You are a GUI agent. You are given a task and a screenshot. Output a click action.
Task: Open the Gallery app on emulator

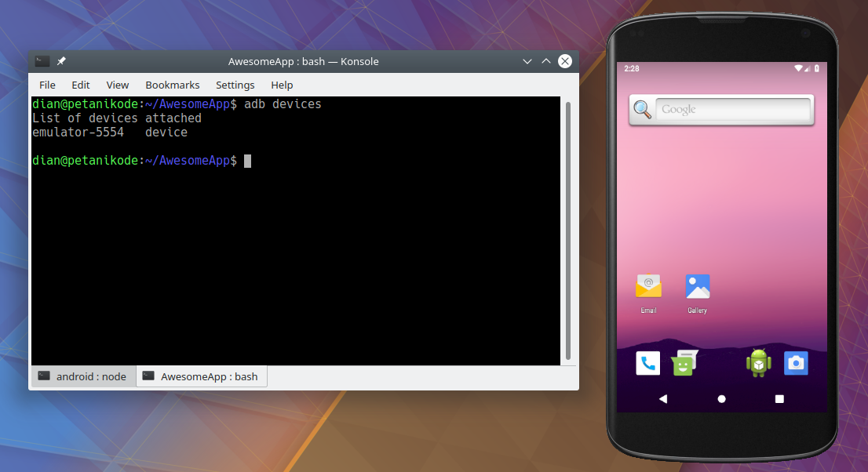(x=698, y=293)
